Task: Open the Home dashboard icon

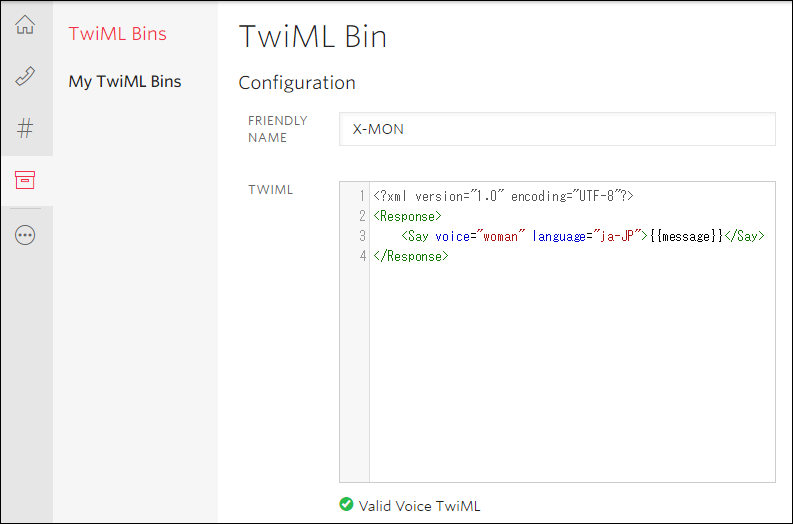Action: [26, 25]
